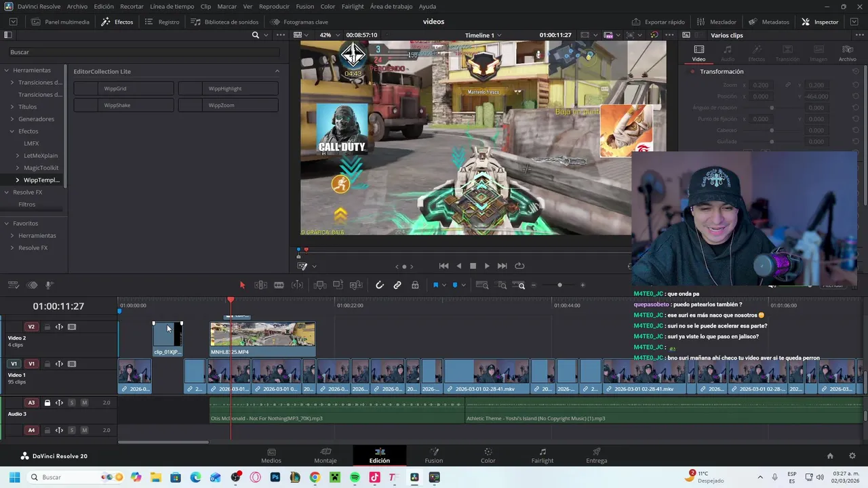Click the Custom Zoom icon
The height and width of the screenshot is (488, 868).
pyautogui.click(x=519, y=285)
